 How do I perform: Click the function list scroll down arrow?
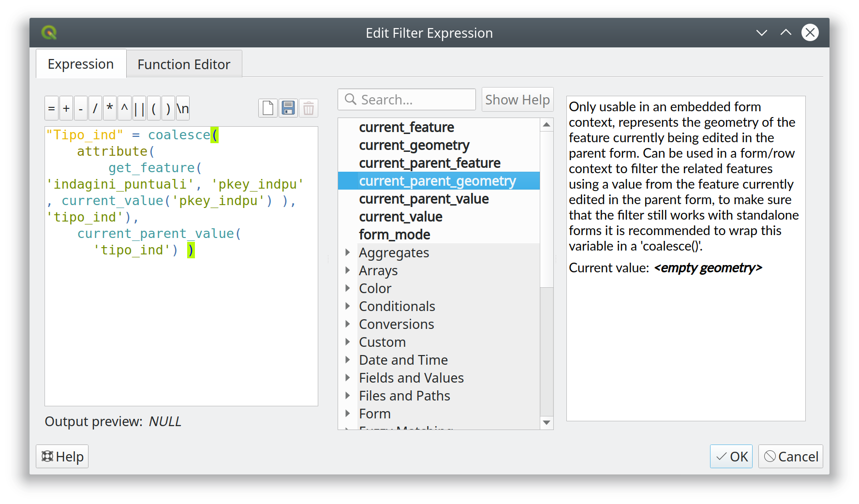547,423
